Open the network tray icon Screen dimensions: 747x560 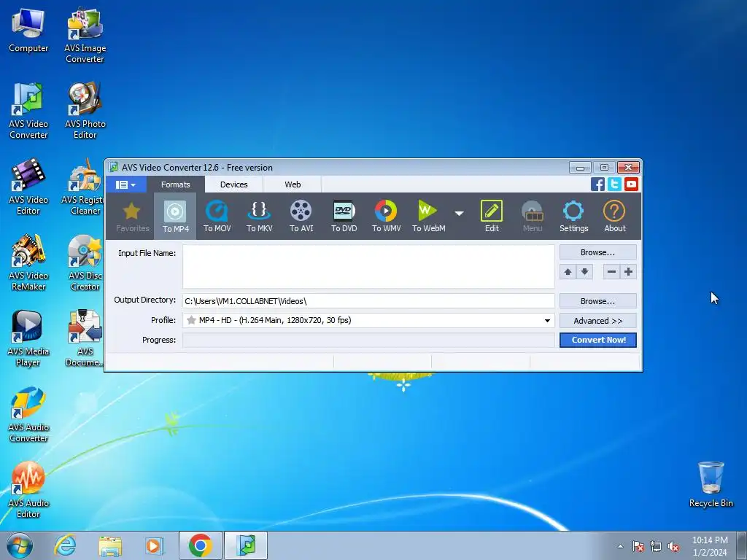click(x=656, y=547)
